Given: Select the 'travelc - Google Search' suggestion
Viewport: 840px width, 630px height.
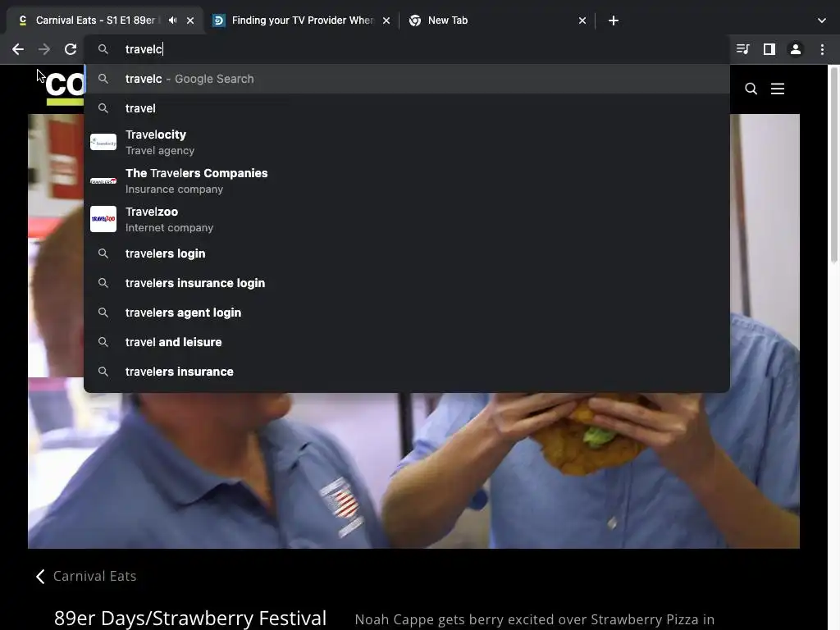Looking at the screenshot, I should coord(407,79).
